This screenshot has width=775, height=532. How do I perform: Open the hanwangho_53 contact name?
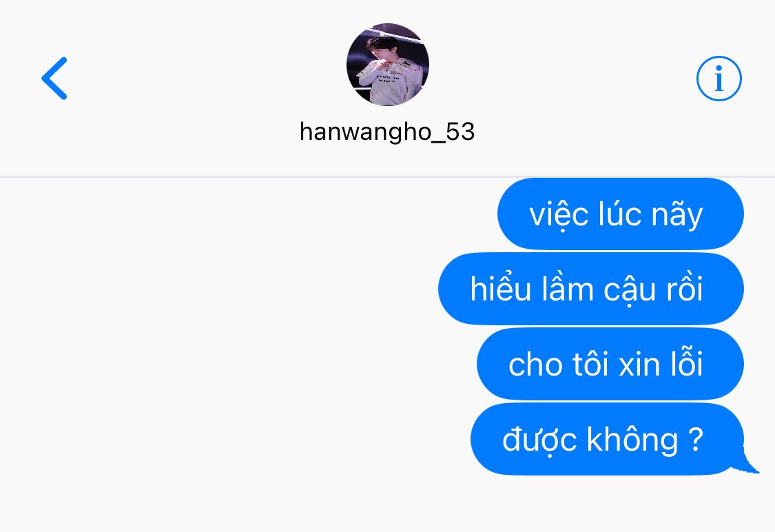click(x=387, y=132)
